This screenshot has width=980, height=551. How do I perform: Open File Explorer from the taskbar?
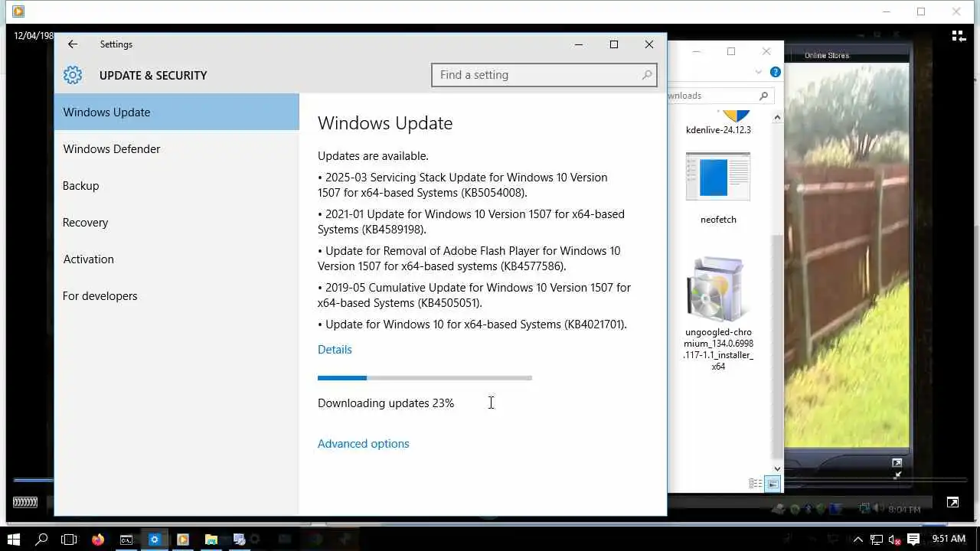[x=211, y=540]
